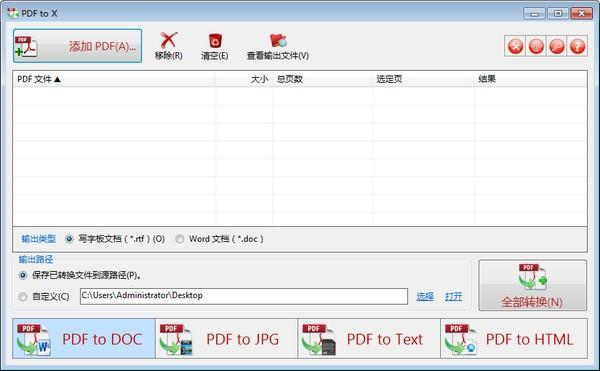Switch to the PDF to JPG tab

(227, 338)
